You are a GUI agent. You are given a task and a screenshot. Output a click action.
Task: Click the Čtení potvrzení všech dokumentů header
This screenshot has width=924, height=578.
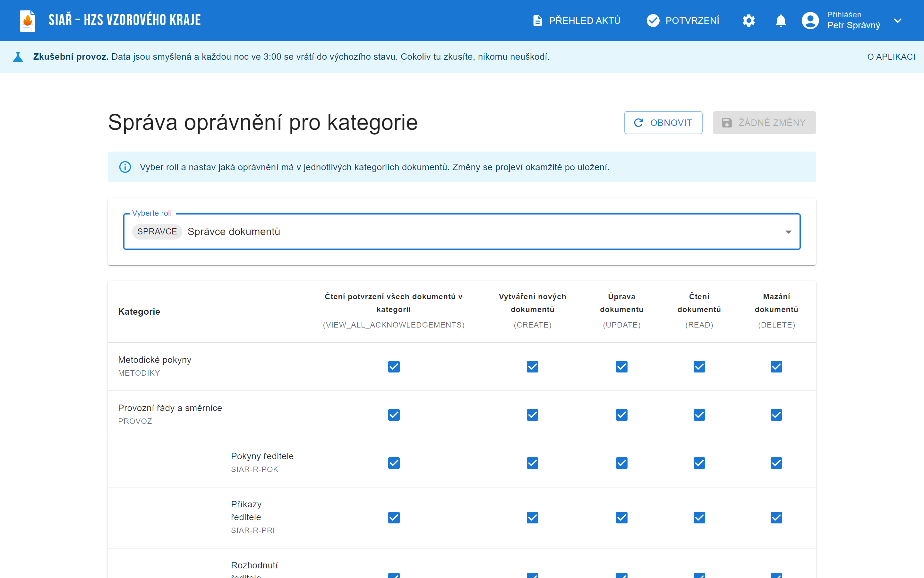point(394,311)
